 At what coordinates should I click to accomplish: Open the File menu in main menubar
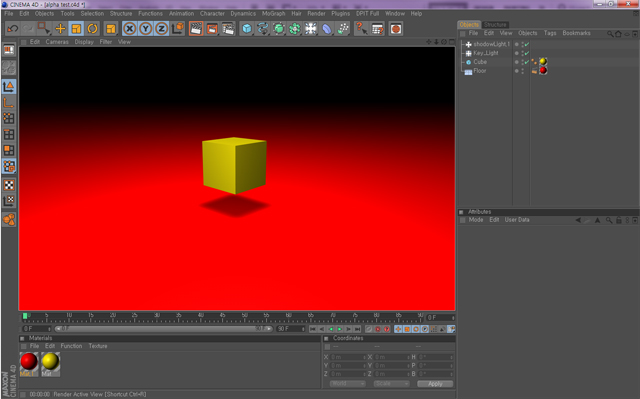(9, 13)
